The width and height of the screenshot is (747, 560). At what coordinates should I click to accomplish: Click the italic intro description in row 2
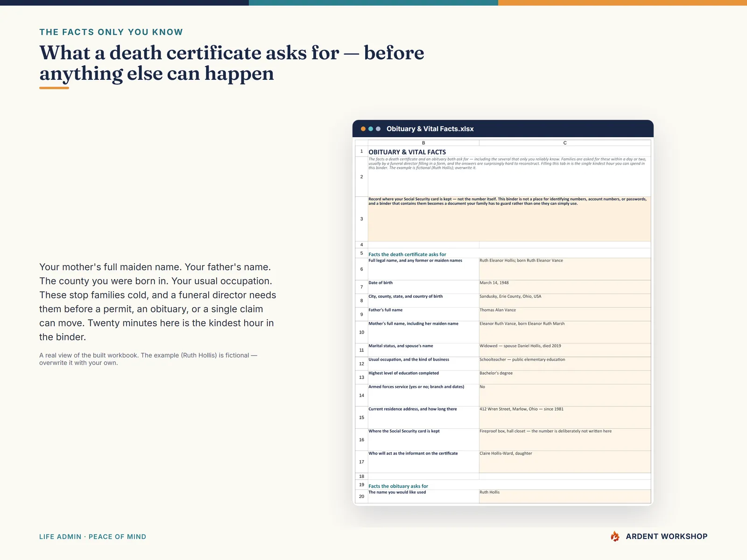[x=509, y=177]
